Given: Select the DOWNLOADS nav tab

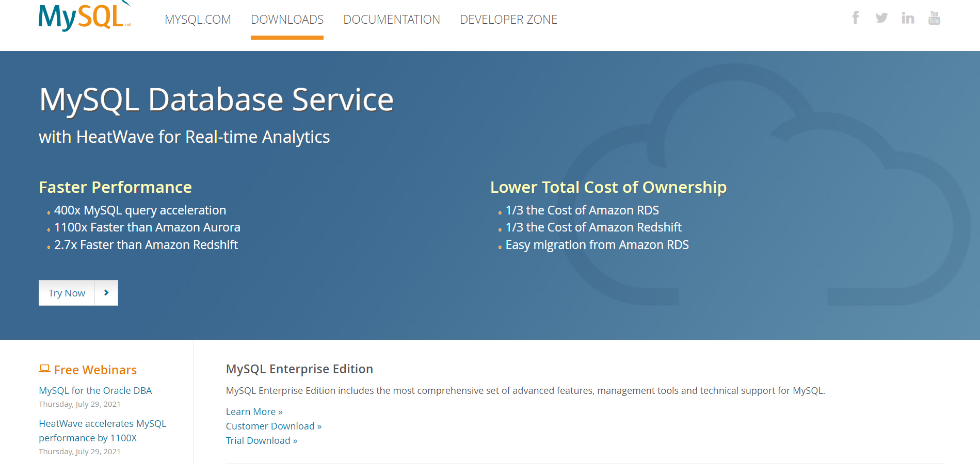Looking at the screenshot, I should [287, 20].
